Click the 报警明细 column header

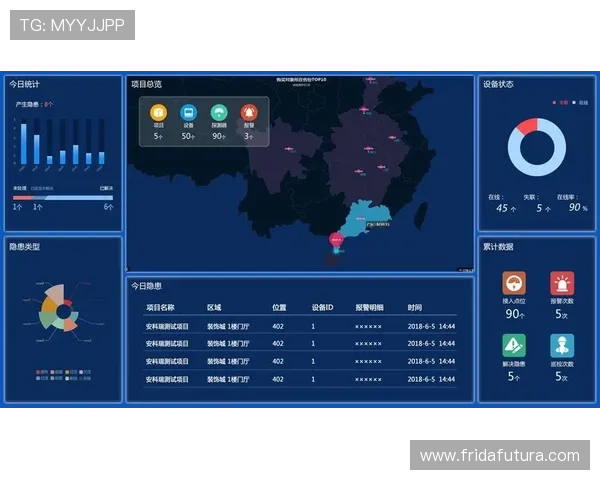[x=369, y=308]
